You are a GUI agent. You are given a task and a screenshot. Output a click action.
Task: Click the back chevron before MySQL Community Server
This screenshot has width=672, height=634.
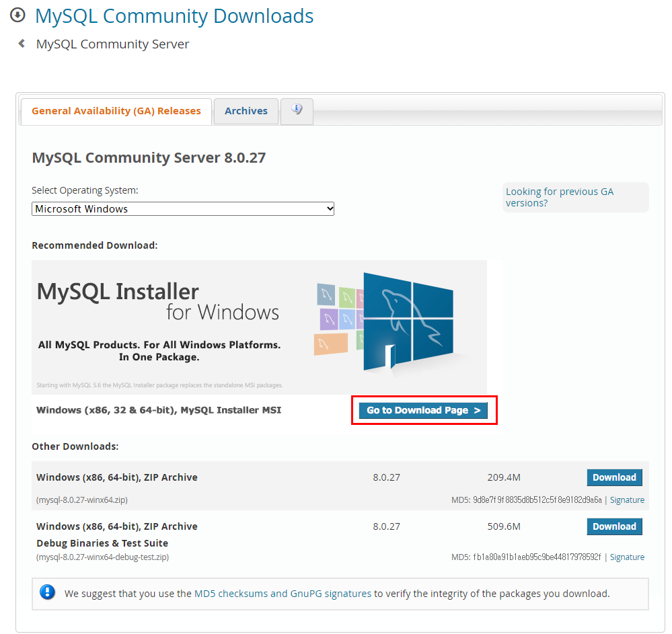tap(22, 43)
